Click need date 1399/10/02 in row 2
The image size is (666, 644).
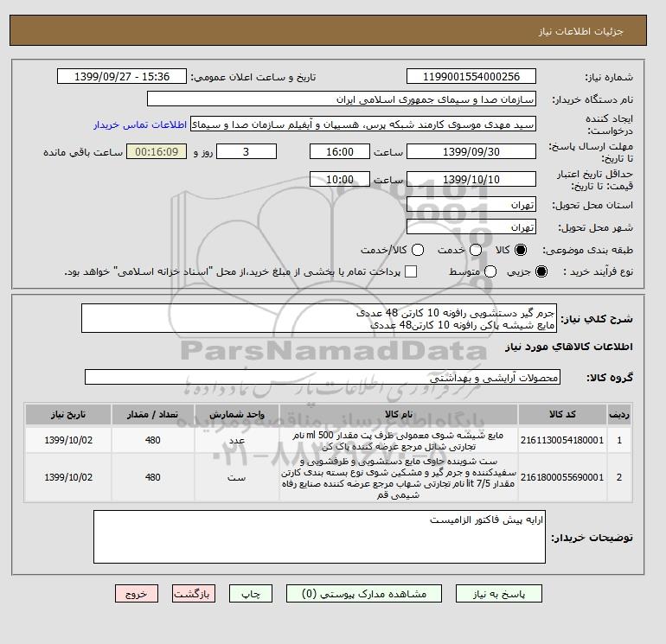[68, 477]
